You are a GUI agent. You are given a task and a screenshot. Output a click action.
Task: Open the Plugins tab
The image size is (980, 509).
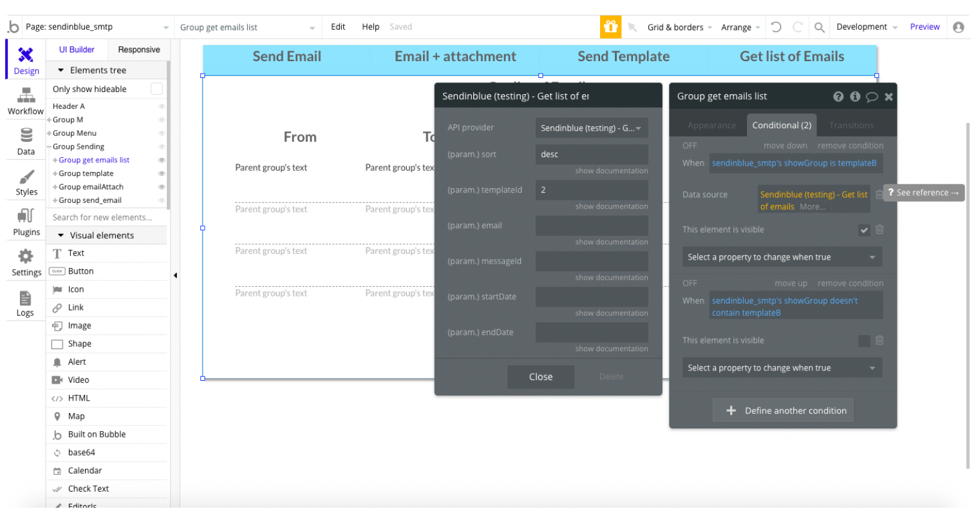[26, 223]
